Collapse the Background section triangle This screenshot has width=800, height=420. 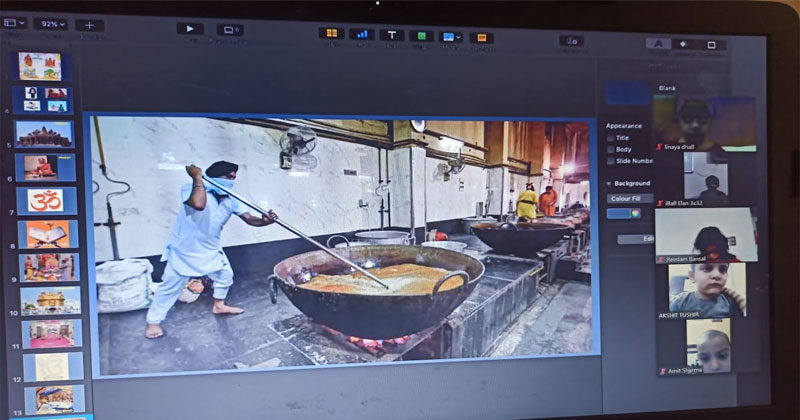click(x=608, y=184)
